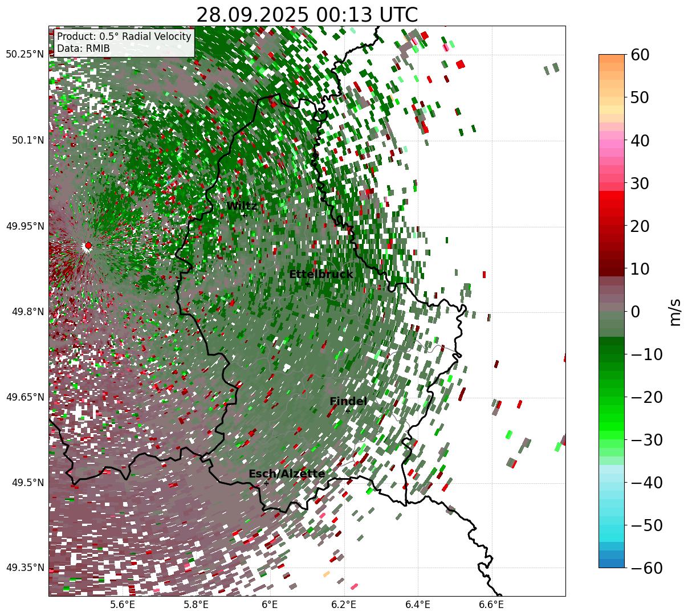
Task: Pick the dark green colorbar band near −10
Action: 612,350
